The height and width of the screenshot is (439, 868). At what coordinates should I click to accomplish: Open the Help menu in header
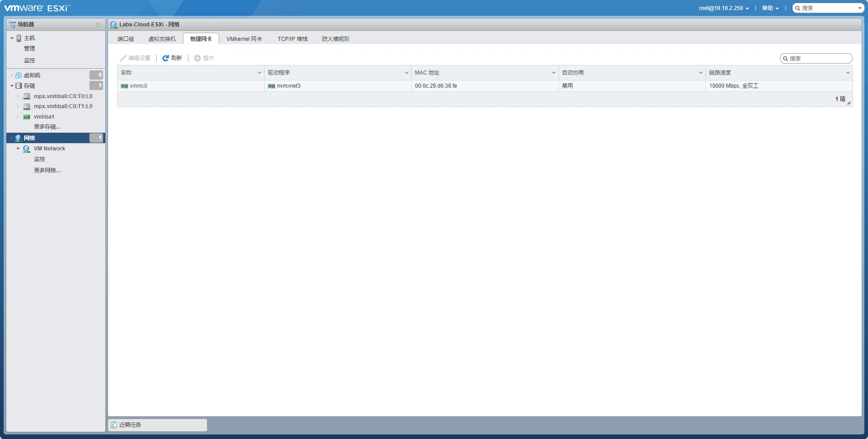click(x=770, y=8)
